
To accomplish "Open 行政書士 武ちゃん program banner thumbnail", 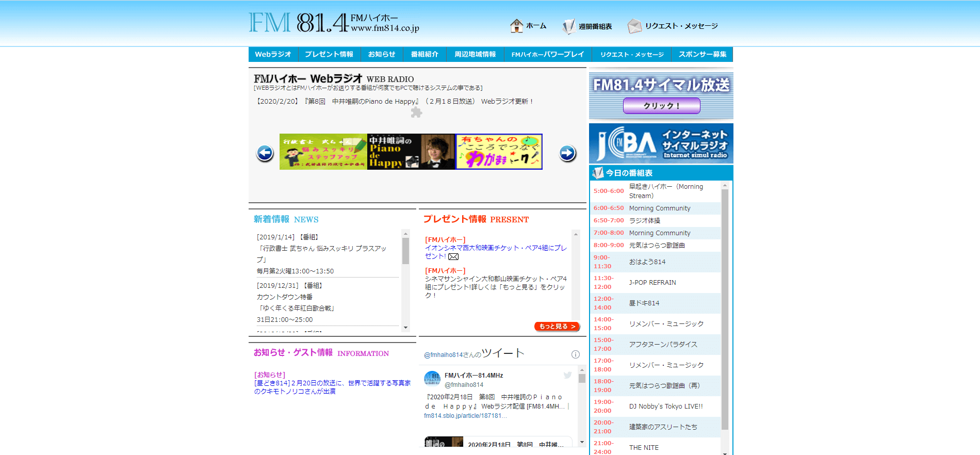I will pyautogui.click(x=323, y=152).
